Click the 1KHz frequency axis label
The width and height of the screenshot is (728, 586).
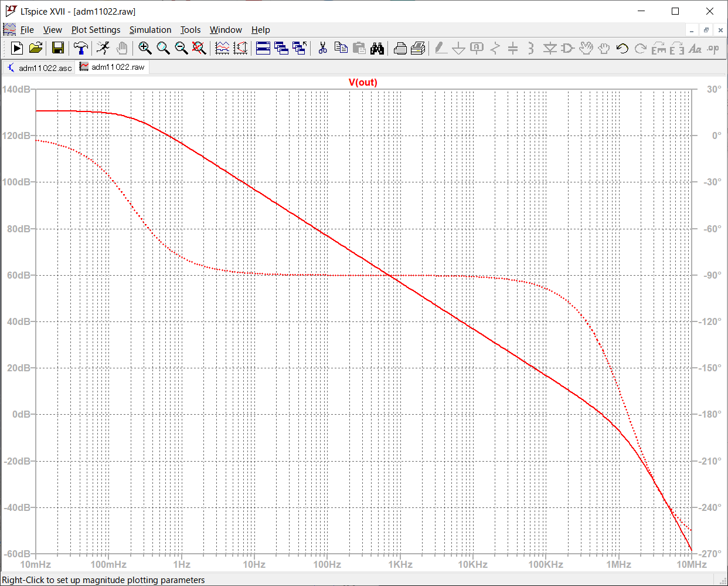click(x=400, y=564)
